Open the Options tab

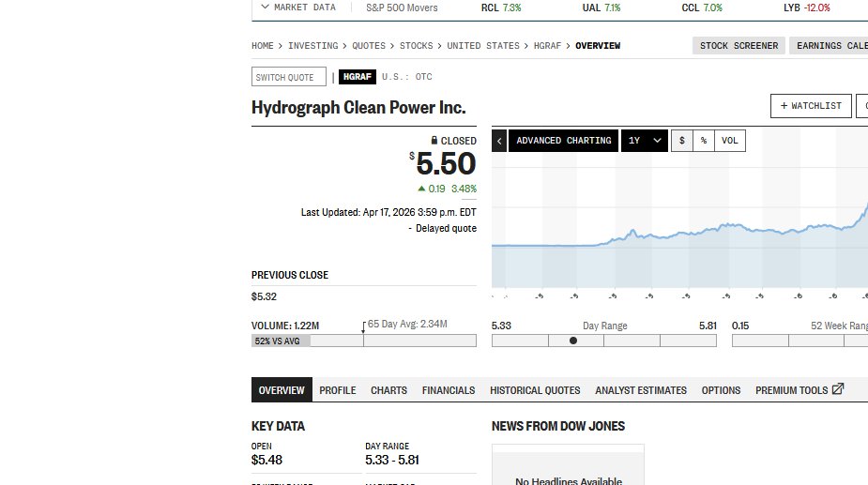(x=721, y=389)
